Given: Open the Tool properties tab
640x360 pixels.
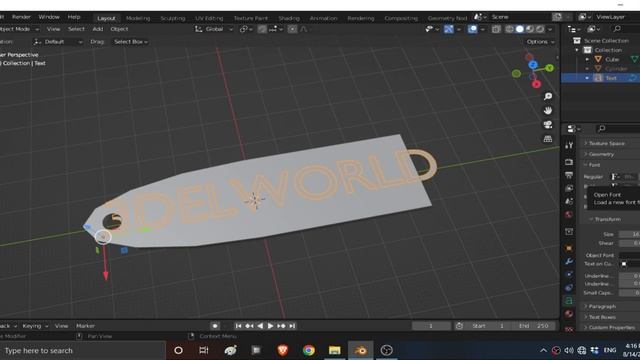Looking at the screenshot, I should click(x=569, y=145).
